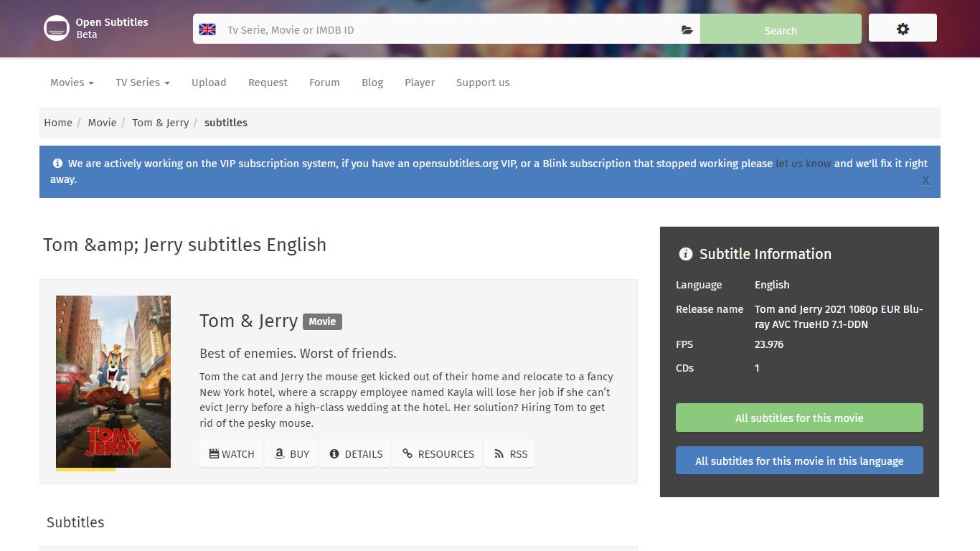Click the Subtitle Information info icon
980x551 pixels.
[x=686, y=254]
